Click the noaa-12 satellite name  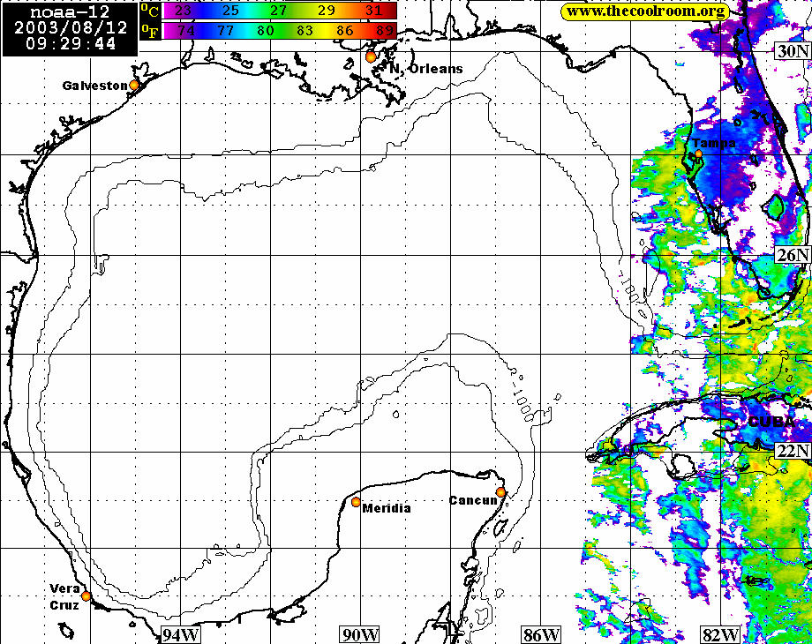(70, 11)
